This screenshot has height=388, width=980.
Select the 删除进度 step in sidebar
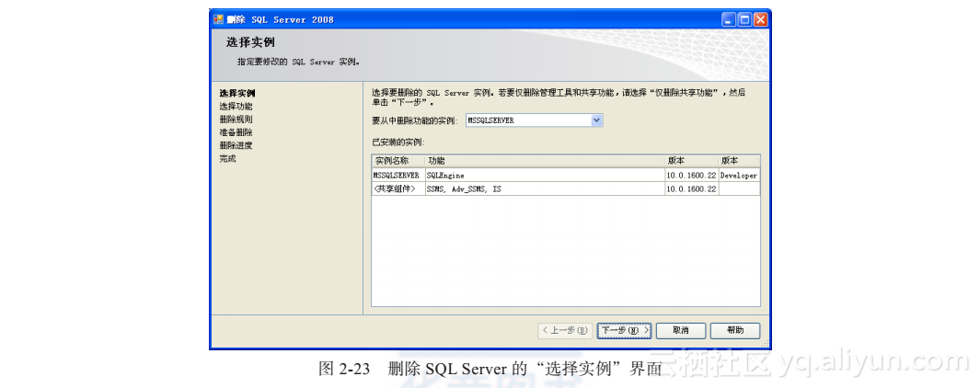[x=236, y=145]
